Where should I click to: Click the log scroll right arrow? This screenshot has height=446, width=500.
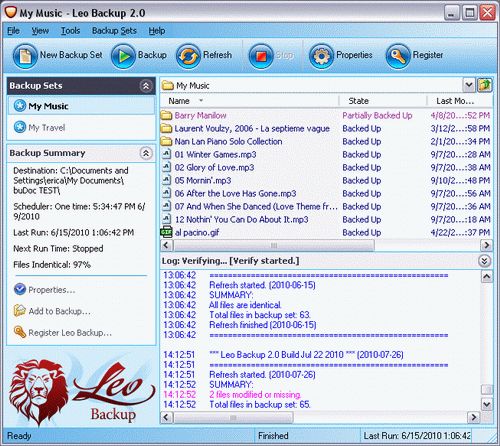(x=473, y=417)
